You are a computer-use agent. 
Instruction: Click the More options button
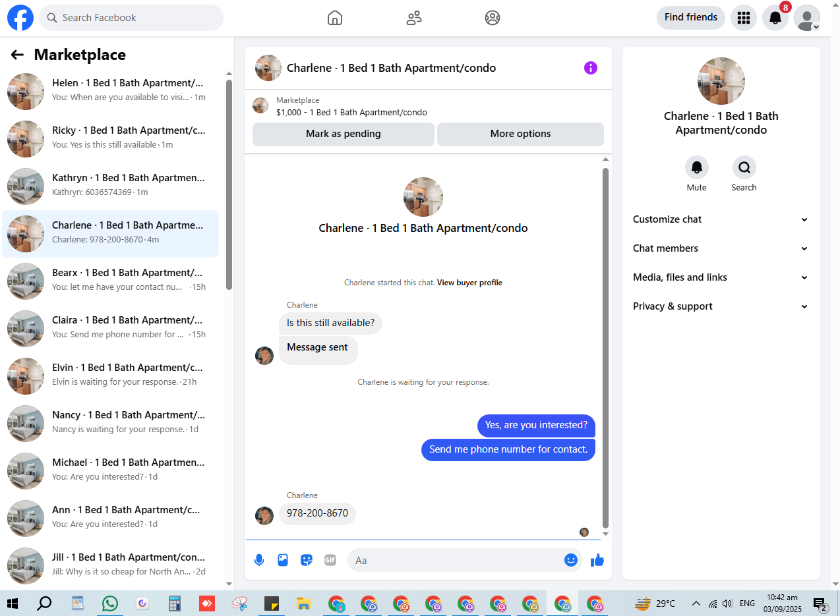tap(520, 134)
